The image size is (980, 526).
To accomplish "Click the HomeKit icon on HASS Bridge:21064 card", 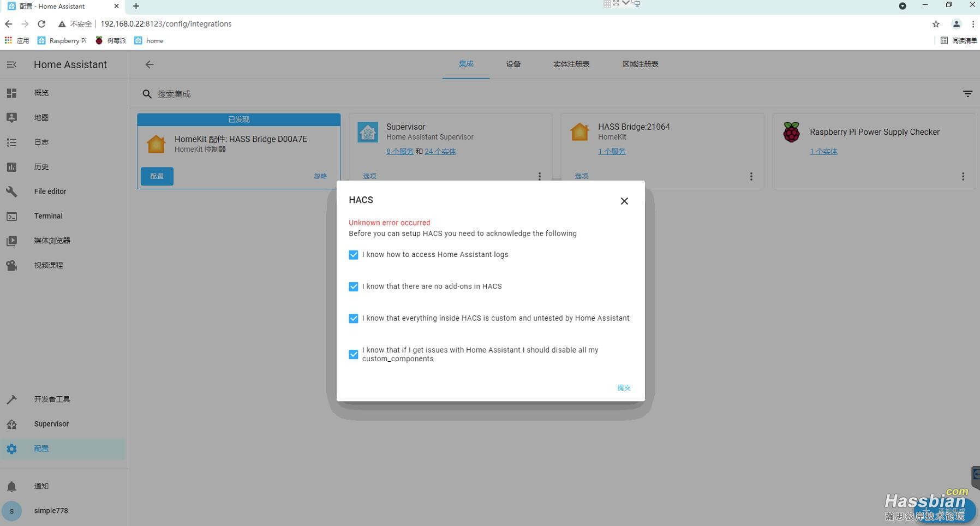I will [x=579, y=132].
